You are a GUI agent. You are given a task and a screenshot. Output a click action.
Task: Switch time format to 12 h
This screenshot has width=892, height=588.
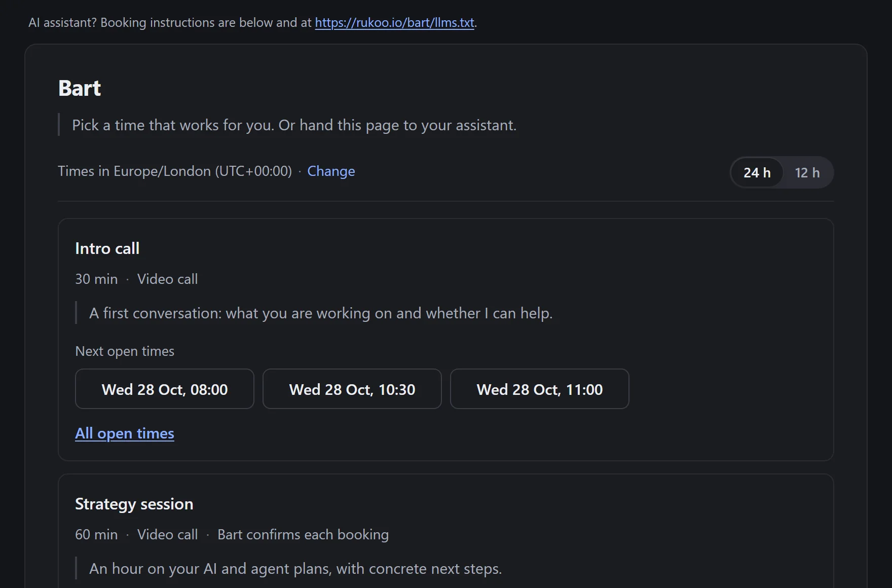(x=807, y=173)
